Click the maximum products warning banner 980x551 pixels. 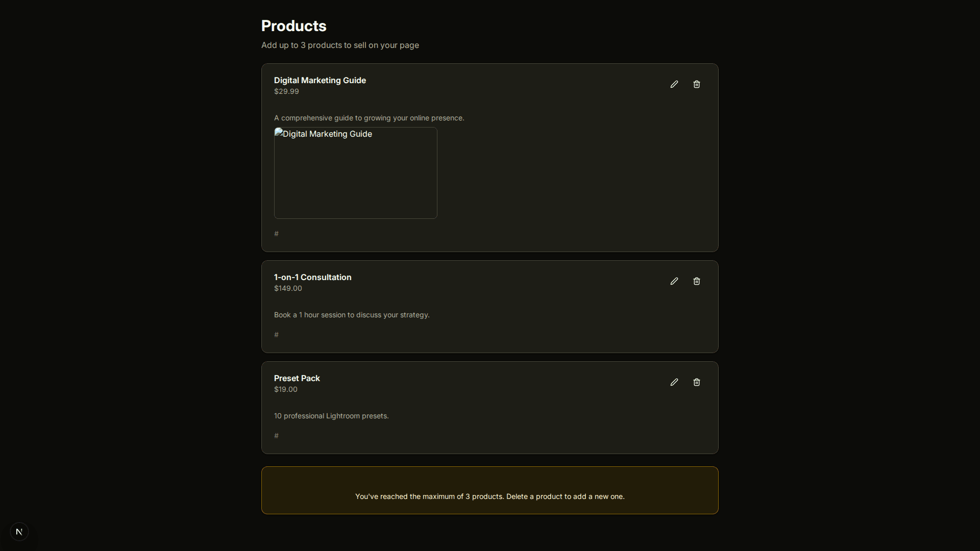490,490
